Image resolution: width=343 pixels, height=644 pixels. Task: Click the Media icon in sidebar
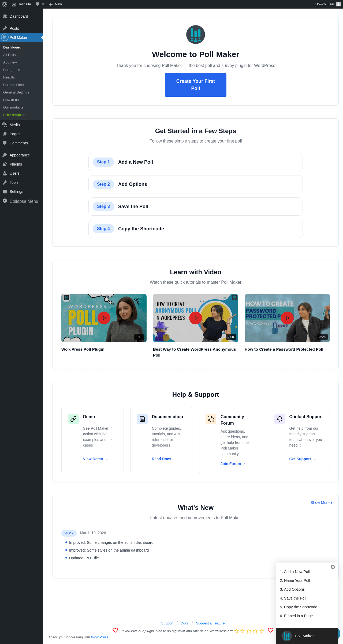[5, 125]
